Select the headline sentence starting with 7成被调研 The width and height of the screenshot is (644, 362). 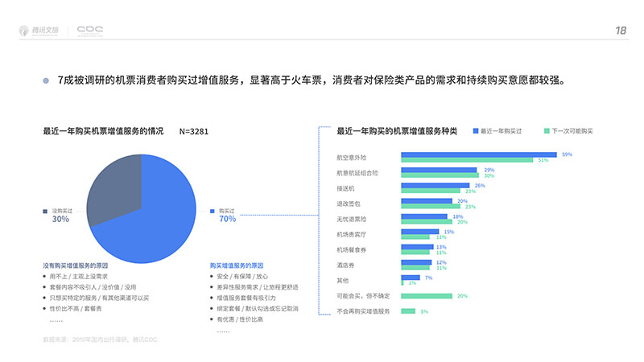point(312,80)
